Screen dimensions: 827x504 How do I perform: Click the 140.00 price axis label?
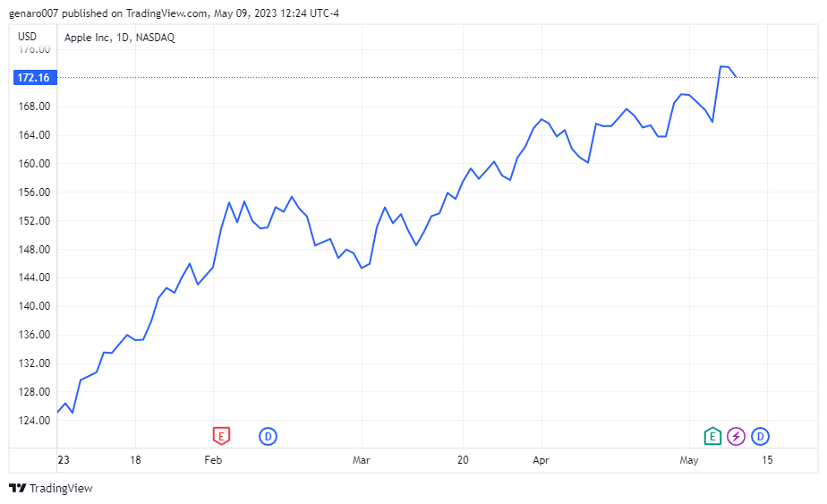pyautogui.click(x=34, y=305)
